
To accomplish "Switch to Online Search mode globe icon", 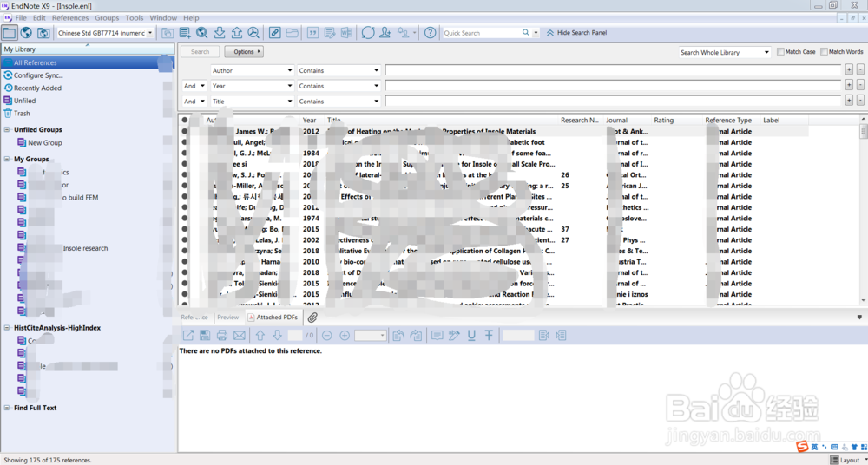I will [26, 33].
